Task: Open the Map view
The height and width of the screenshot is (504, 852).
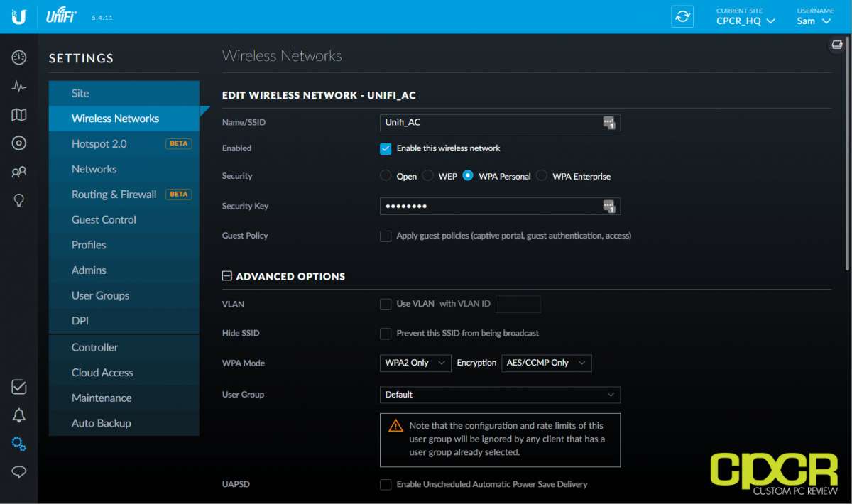Action: 18,114
